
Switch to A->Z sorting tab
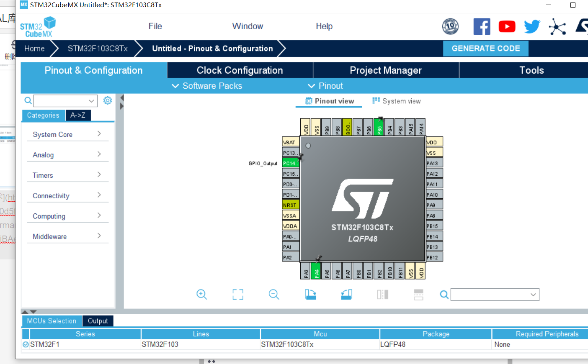coord(78,115)
